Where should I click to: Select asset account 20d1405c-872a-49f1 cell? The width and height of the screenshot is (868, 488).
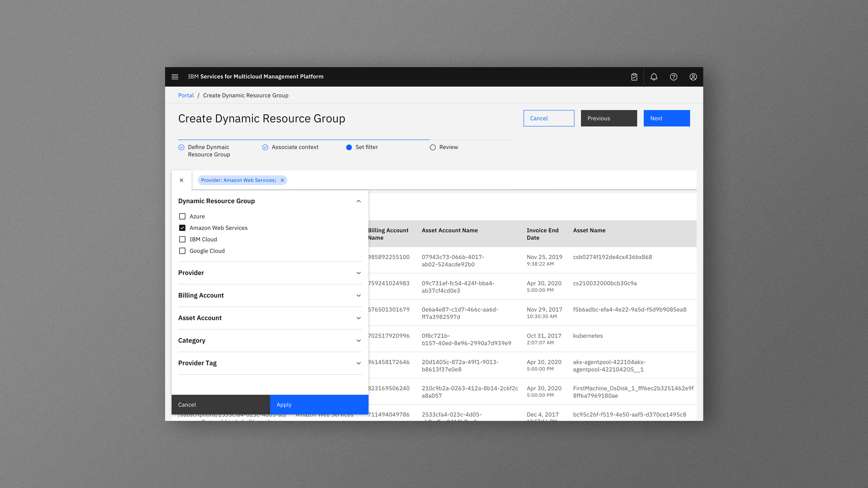[x=460, y=366]
